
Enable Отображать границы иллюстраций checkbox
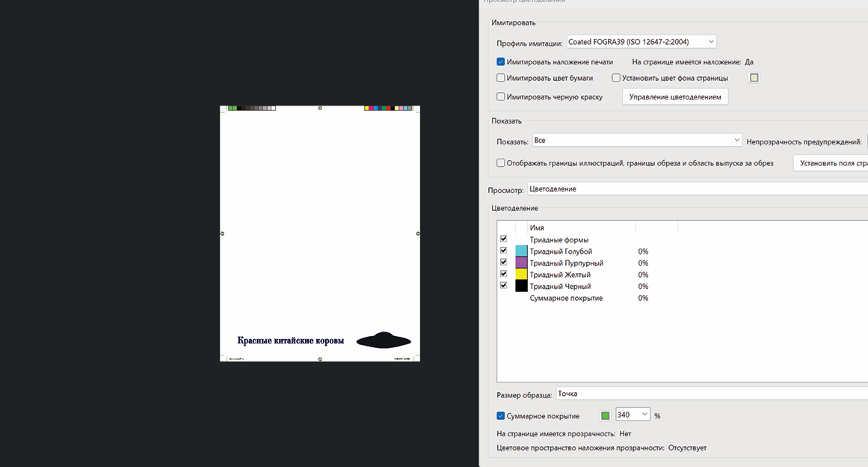click(500, 163)
